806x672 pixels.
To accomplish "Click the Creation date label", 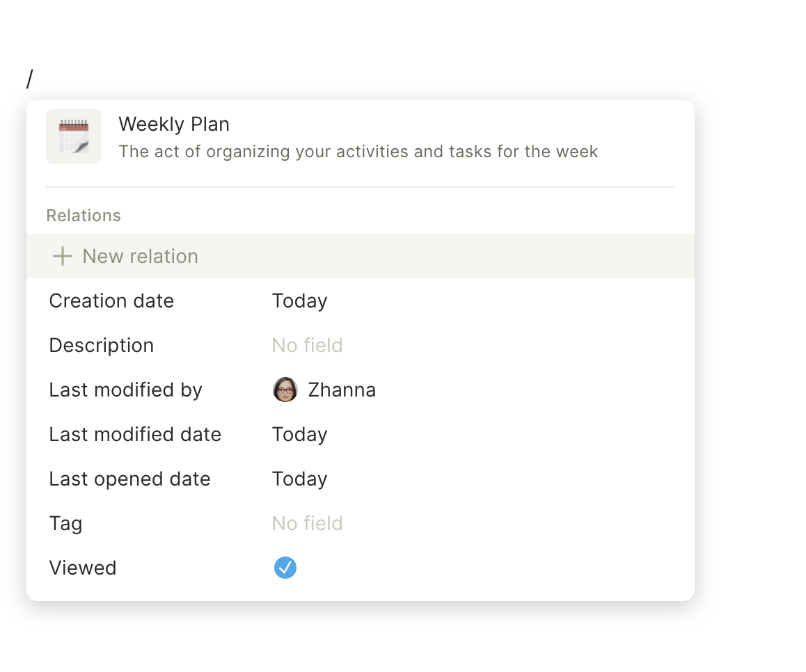I will 111,301.
